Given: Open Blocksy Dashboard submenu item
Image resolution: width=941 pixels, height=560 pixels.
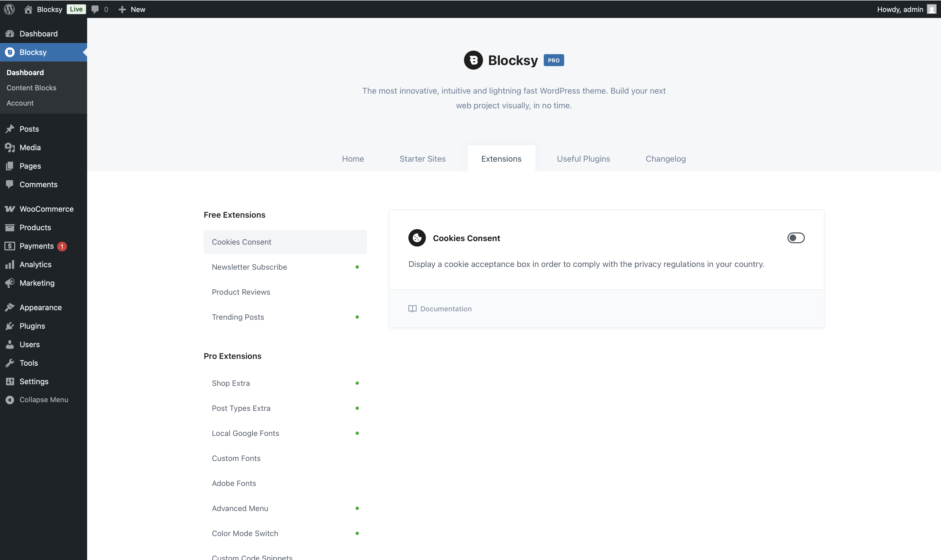Looking at the screenshot, I should (25, 72).
